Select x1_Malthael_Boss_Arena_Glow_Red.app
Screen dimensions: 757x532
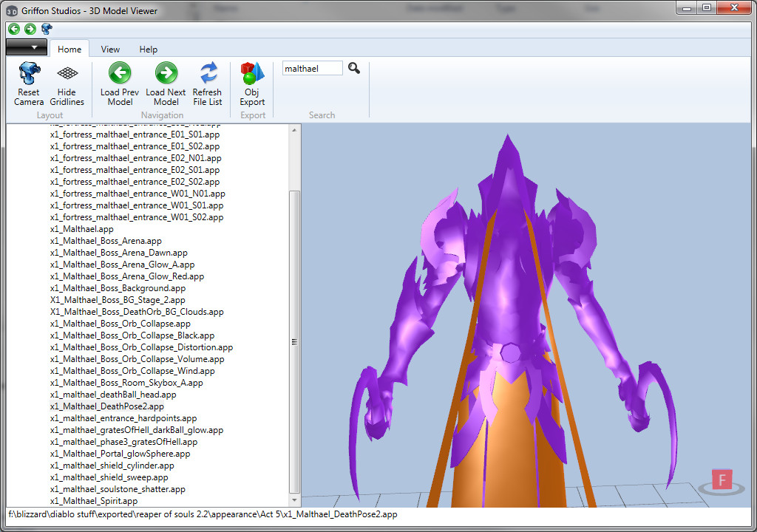tap(127, 276)
